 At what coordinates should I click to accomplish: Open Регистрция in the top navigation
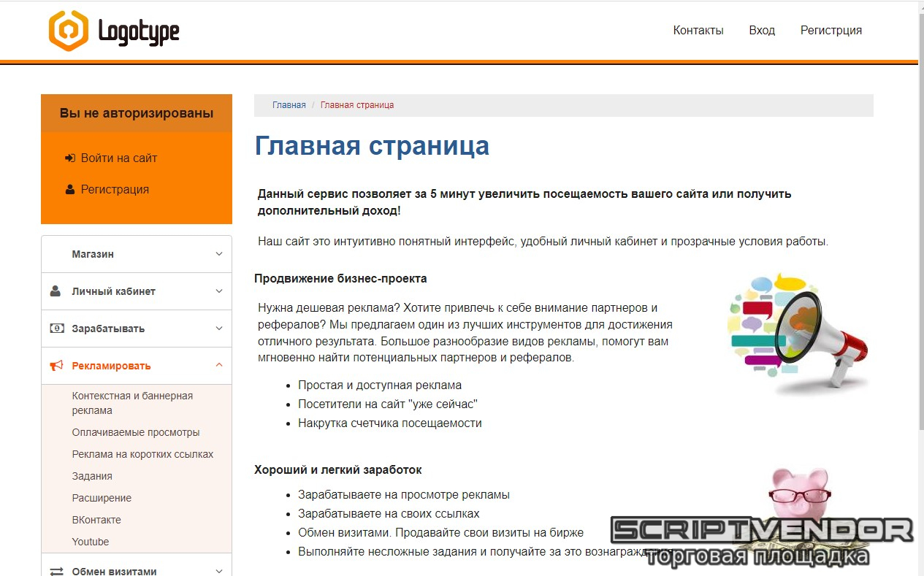click(x=831, y=30)
